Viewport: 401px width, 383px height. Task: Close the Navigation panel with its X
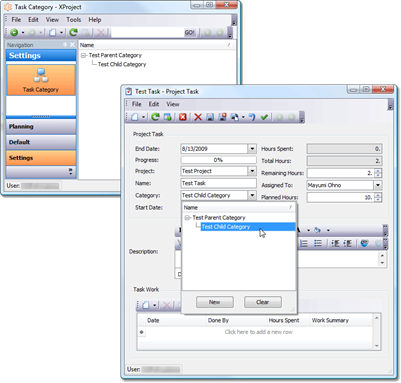[72, 45]
